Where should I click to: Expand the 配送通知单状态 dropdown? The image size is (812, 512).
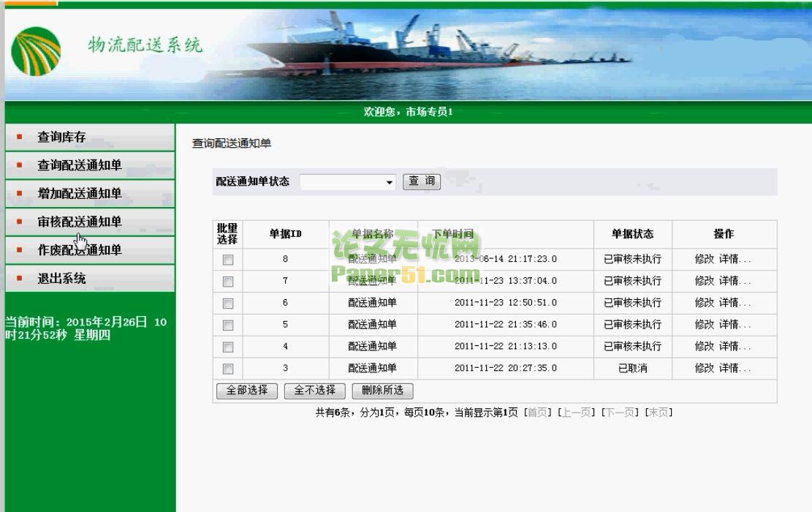(x=348, y=182)
